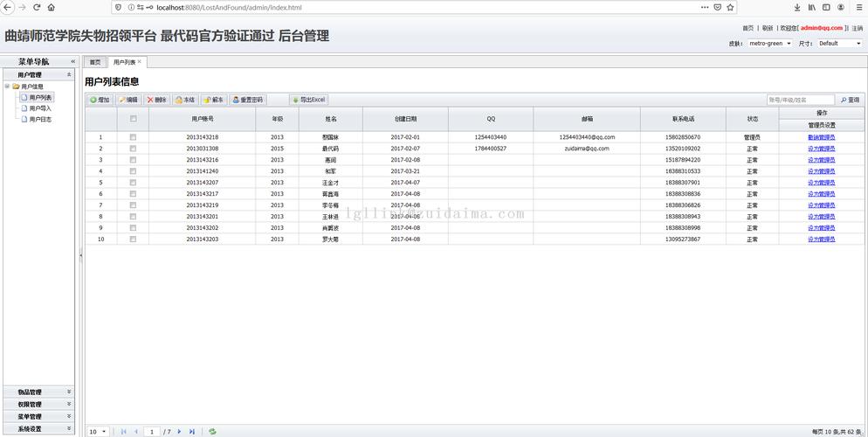
Task: Click the 删除 (delete) toolbar button
Action: pos(156,100)
